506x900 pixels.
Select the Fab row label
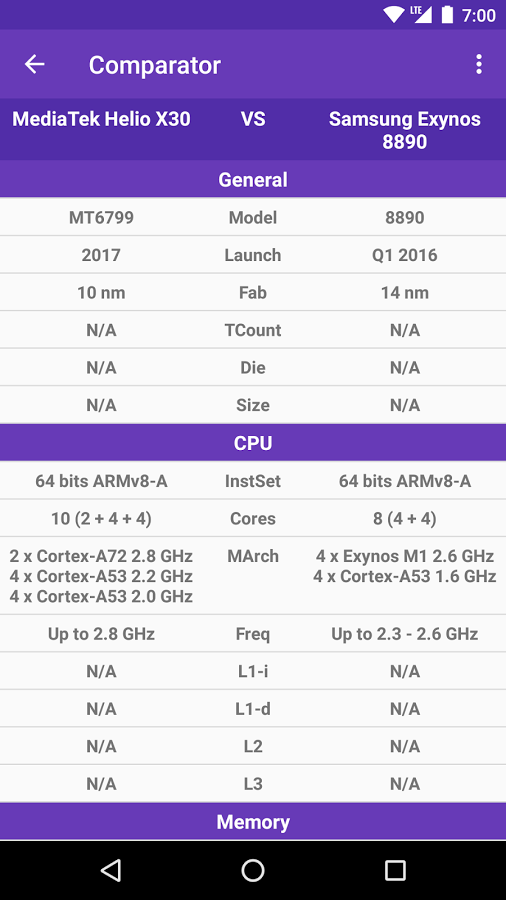pyautogui.click(x=253, y=293)
